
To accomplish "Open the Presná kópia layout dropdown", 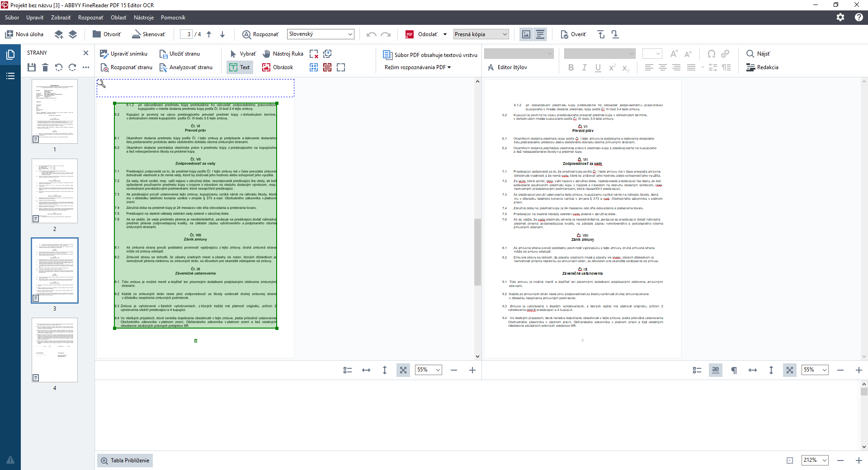I will [x=481, y=34].
